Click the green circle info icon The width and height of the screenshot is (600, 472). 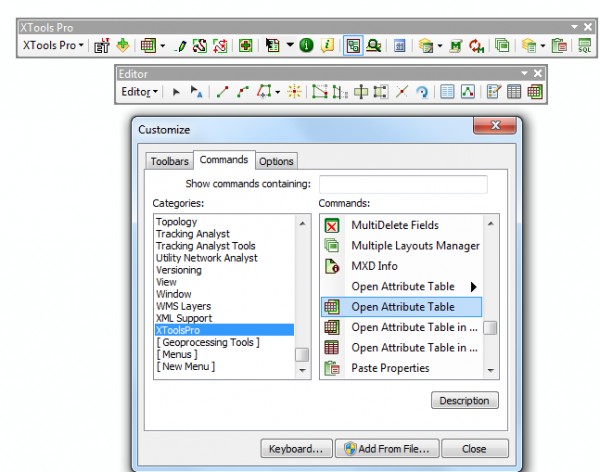pyautogui.click(x=307, y=46)
